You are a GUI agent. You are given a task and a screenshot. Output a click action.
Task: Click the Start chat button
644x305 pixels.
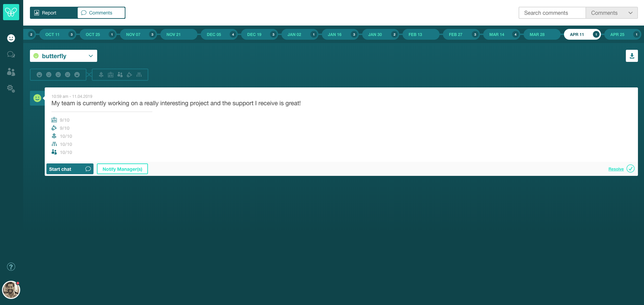coord(70,169)
